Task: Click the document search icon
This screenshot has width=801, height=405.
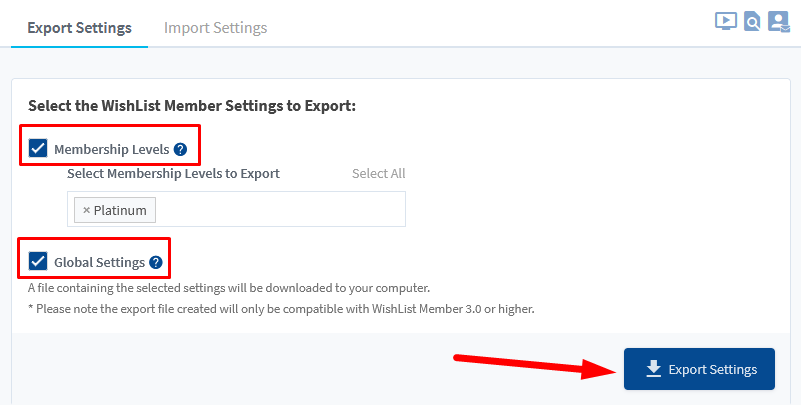Action: click(753, 21)
